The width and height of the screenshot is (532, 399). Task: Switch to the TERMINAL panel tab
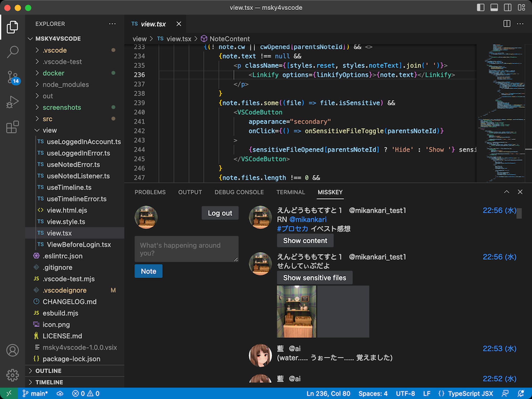pos(290,192)
